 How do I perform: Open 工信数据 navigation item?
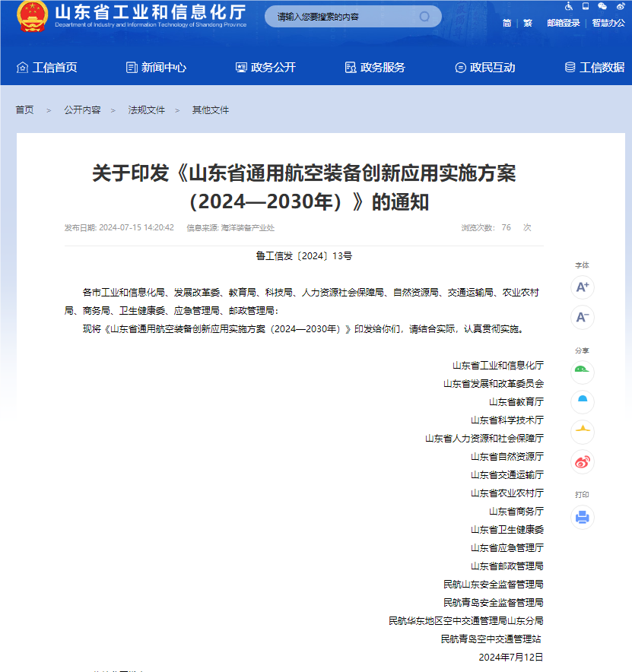(x=595, y=68)
